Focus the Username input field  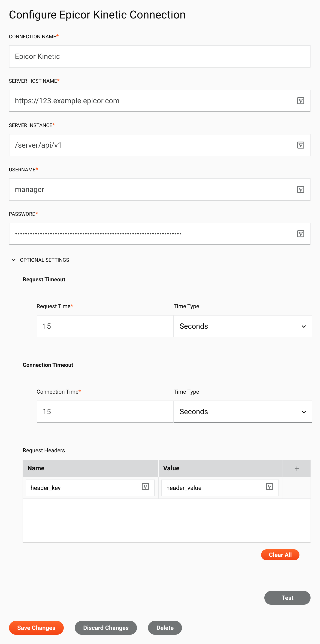(160, 189)
